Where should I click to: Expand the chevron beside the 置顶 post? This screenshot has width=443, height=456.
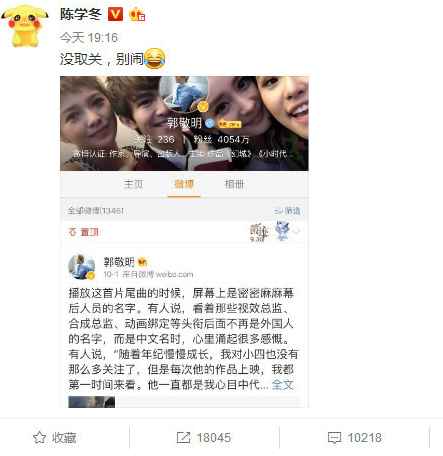pyautogui.click(x=296, y=231)
